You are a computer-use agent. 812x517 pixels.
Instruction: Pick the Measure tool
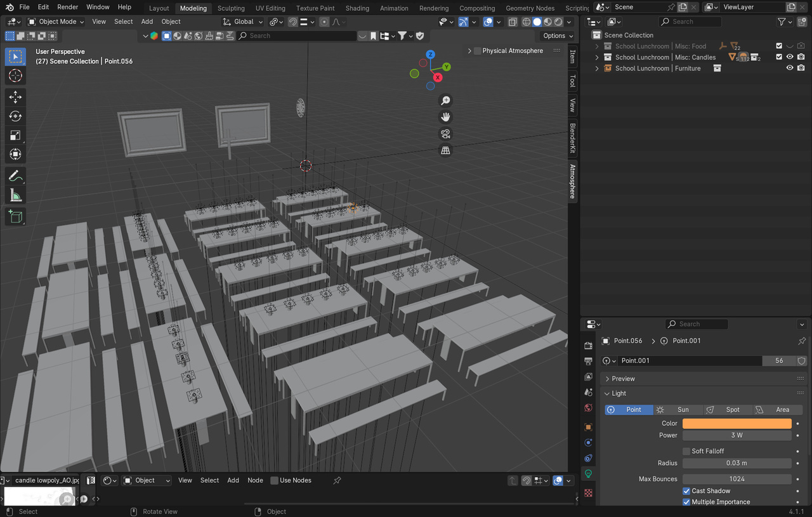[16, 195]
